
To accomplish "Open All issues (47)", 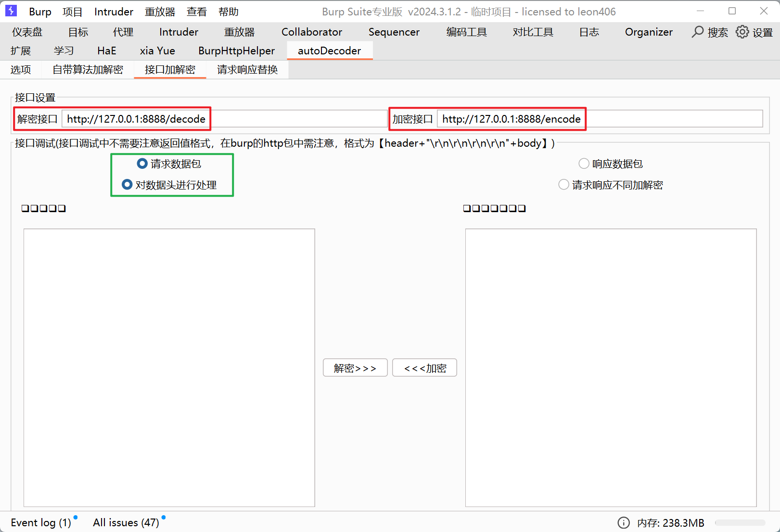I will tap(126, 523).
